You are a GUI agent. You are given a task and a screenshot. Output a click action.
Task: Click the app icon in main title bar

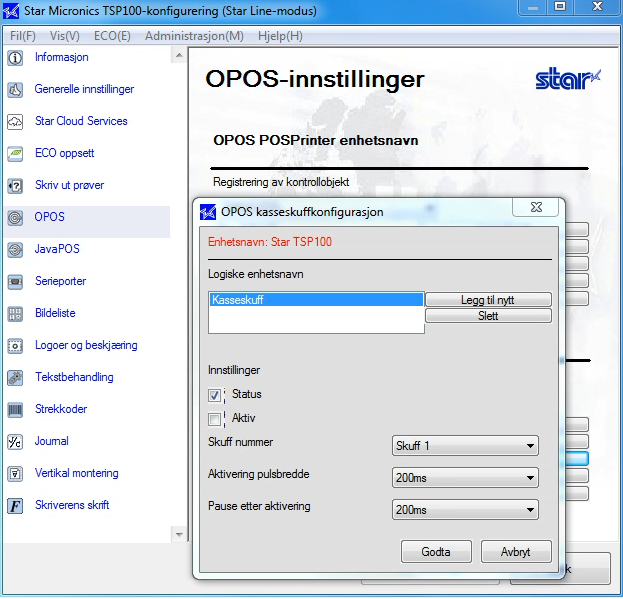coord(10,11)
